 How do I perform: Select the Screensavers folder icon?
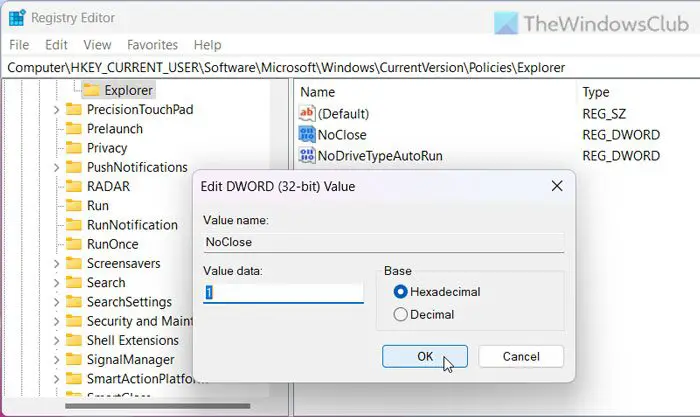74,263
